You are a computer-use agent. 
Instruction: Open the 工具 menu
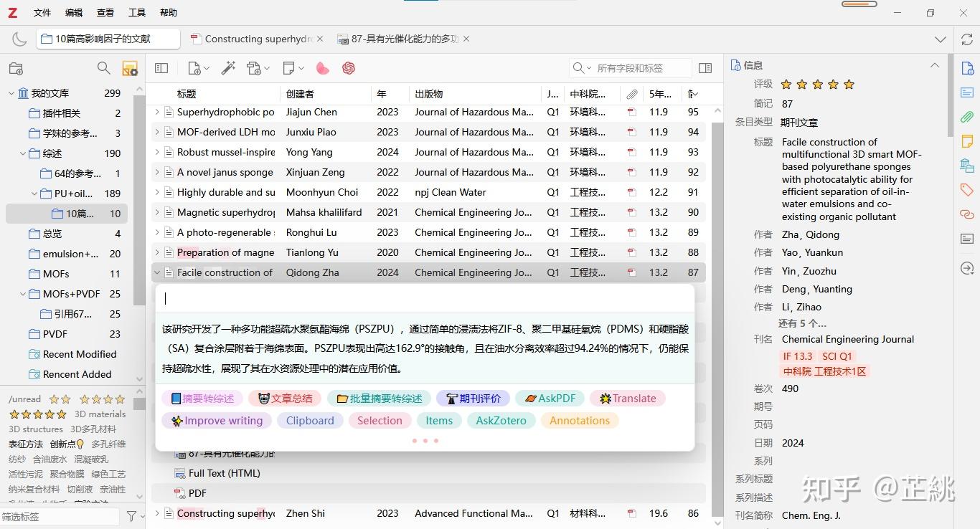pos(137,12)
